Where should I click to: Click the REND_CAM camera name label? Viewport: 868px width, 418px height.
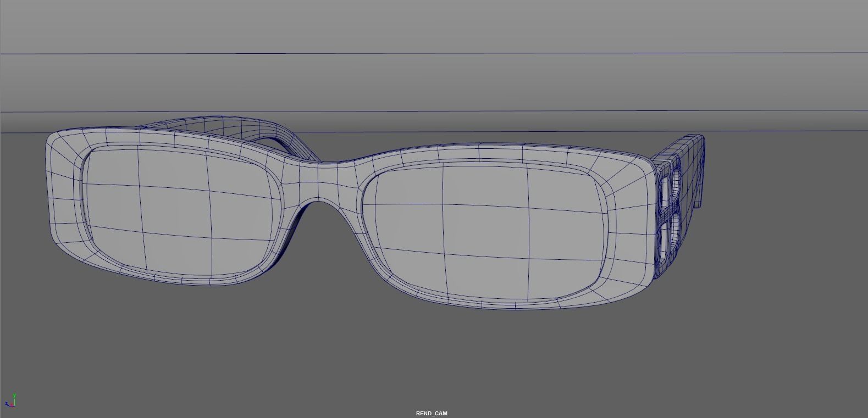click(432, 414)
